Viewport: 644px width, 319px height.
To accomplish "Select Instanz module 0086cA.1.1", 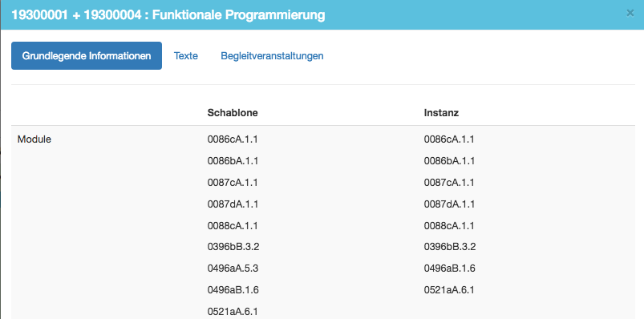I will click(449, 139).
